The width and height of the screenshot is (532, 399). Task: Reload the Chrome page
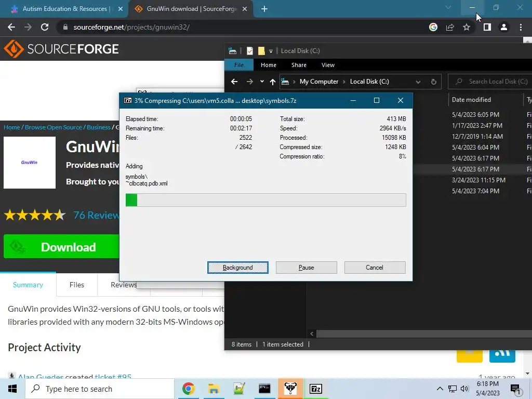tap(45, 27)
